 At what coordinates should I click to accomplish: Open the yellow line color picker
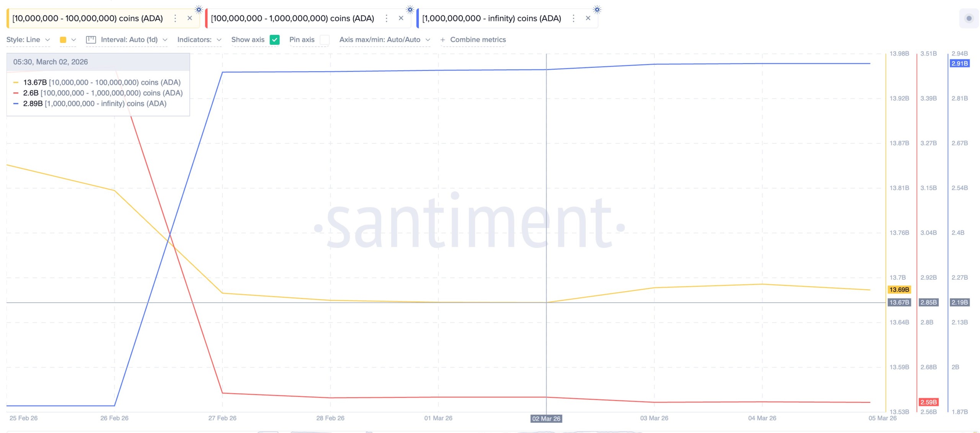tap(68, 40)
